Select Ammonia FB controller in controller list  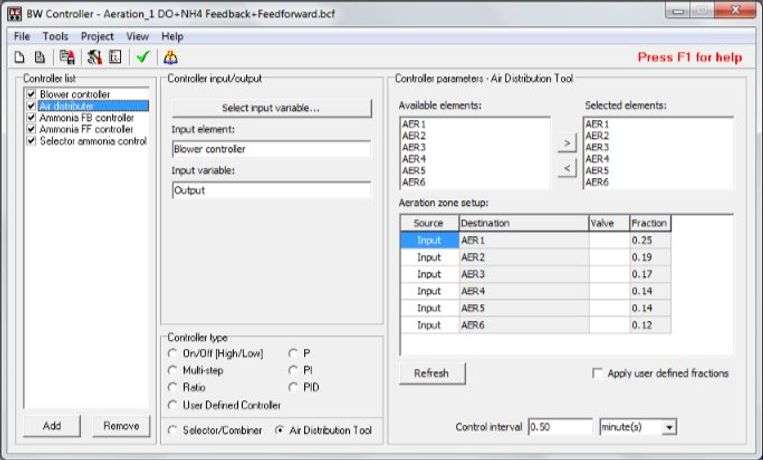pos(87,117)
